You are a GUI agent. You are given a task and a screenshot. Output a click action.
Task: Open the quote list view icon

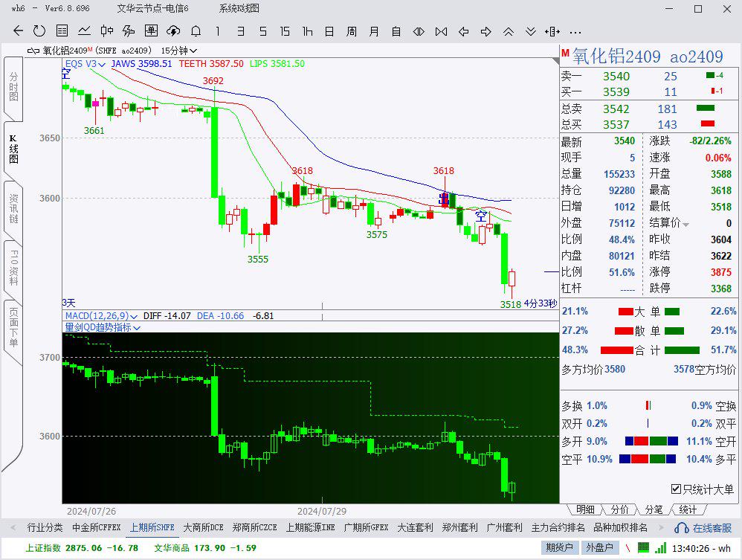(x=62, y=31)
